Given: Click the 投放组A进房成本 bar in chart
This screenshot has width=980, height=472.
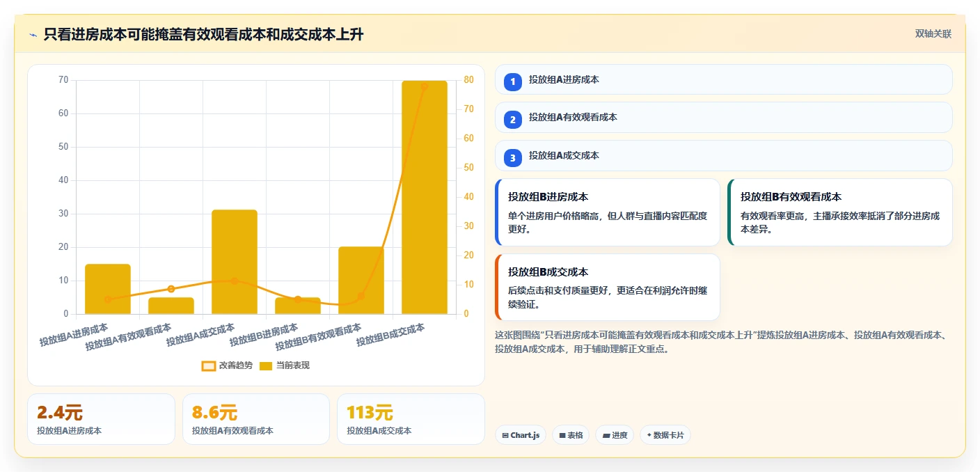Looking at the screenshot, I should click(108, 289).
